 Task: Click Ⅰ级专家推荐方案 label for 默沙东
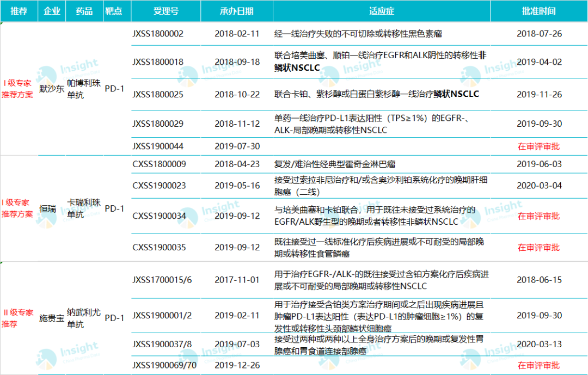pyautogui.click(x=17, y=89)
